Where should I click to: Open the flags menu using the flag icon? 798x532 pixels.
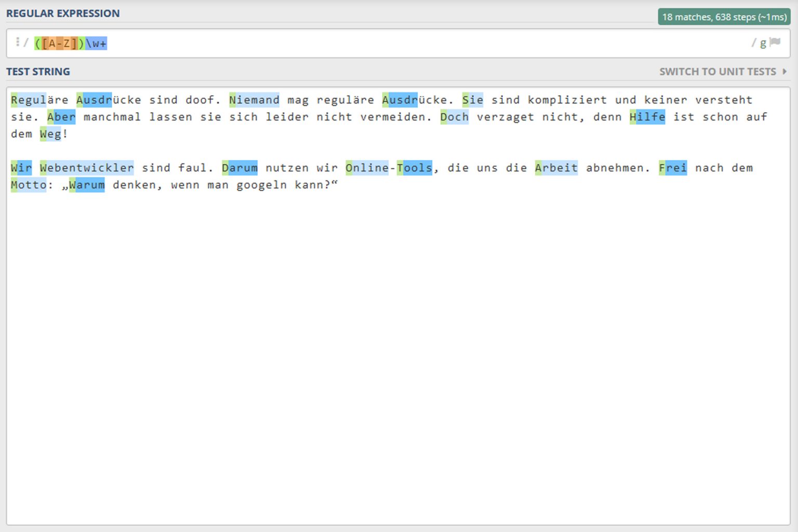pyautogui.click(x=775, y=43)
